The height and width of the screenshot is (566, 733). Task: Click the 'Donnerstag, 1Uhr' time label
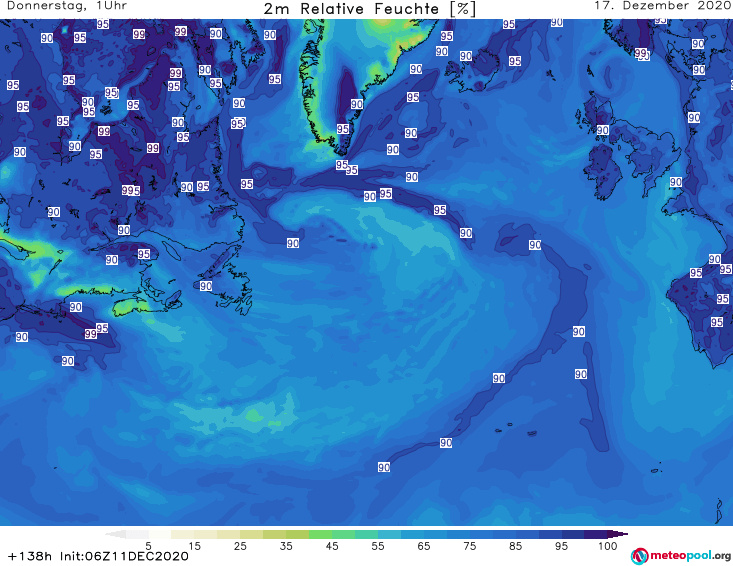(x=67, y=6)
